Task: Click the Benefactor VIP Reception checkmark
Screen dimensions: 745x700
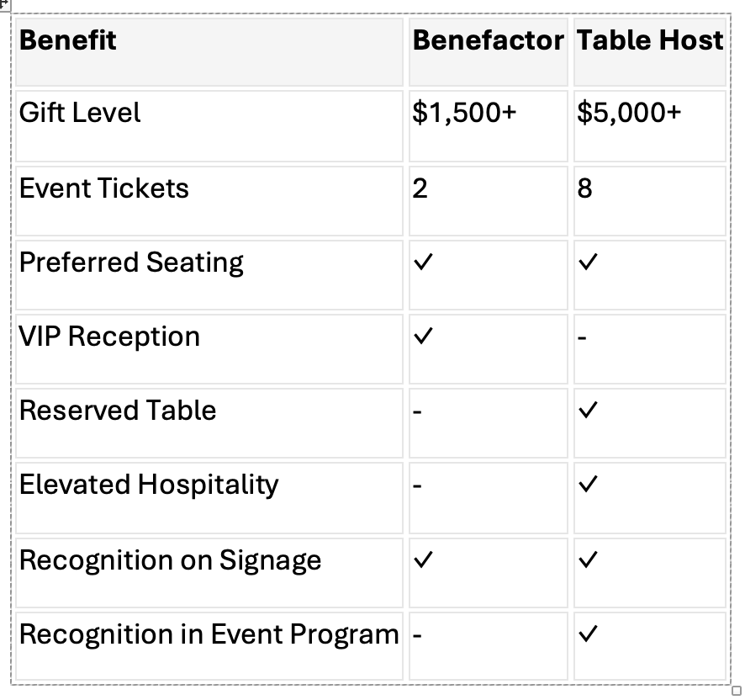Action: pyautogui.click(x=423, y=336)
